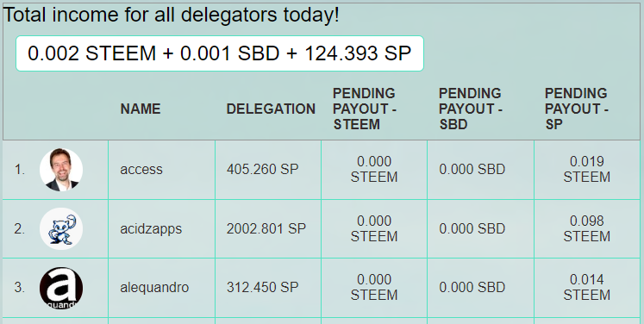644x324 pixels.
Task: Select the 2002.801 SP delegation cell
Action: click(x=266, y=228)
